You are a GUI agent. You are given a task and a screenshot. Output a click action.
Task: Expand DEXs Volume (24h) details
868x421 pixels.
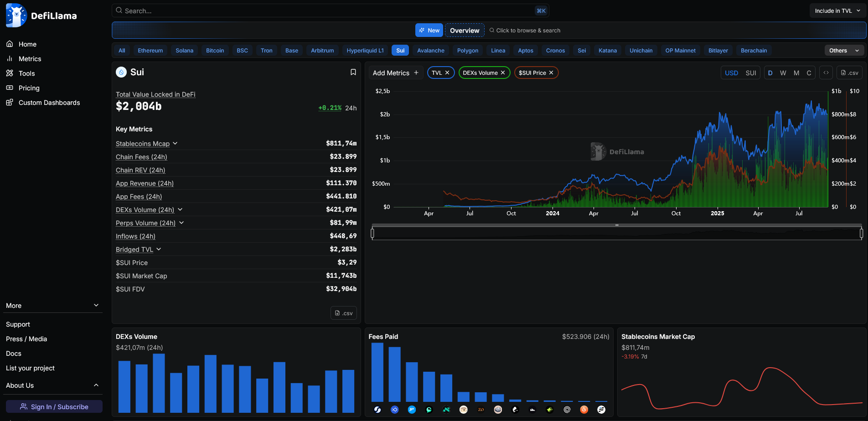click(x=180, y=209)
